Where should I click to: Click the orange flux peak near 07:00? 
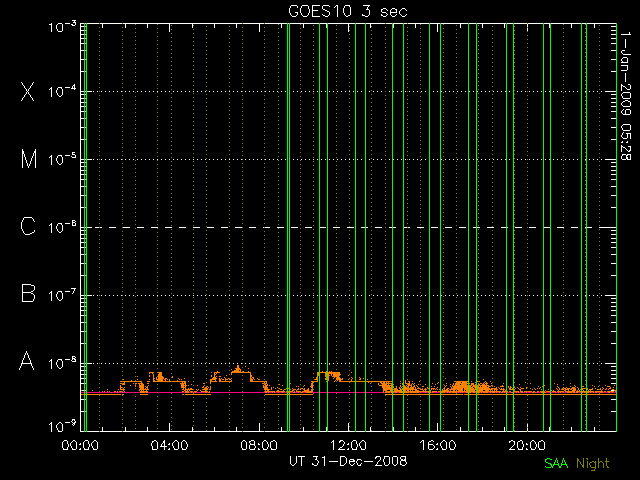tap(238, 370)
